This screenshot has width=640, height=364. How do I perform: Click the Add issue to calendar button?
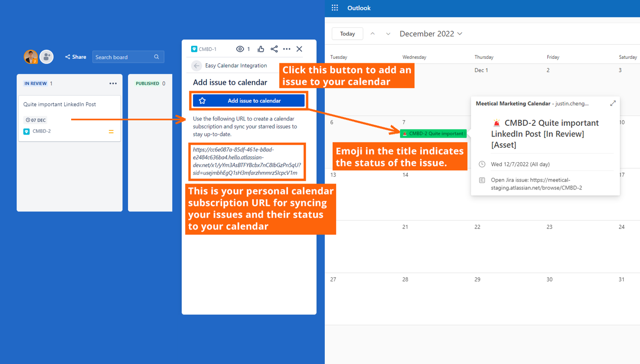coord(249,101)
